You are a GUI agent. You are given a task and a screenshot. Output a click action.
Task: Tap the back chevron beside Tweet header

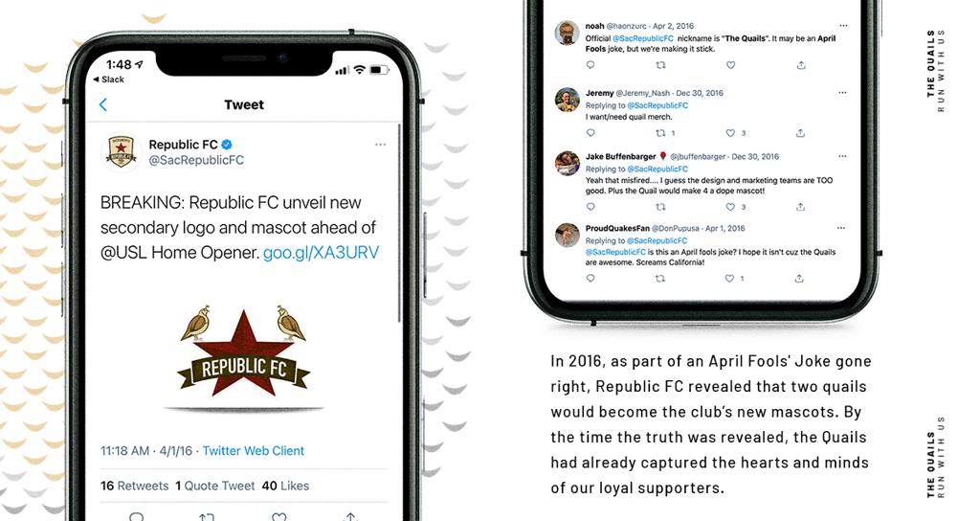(103, 104)
